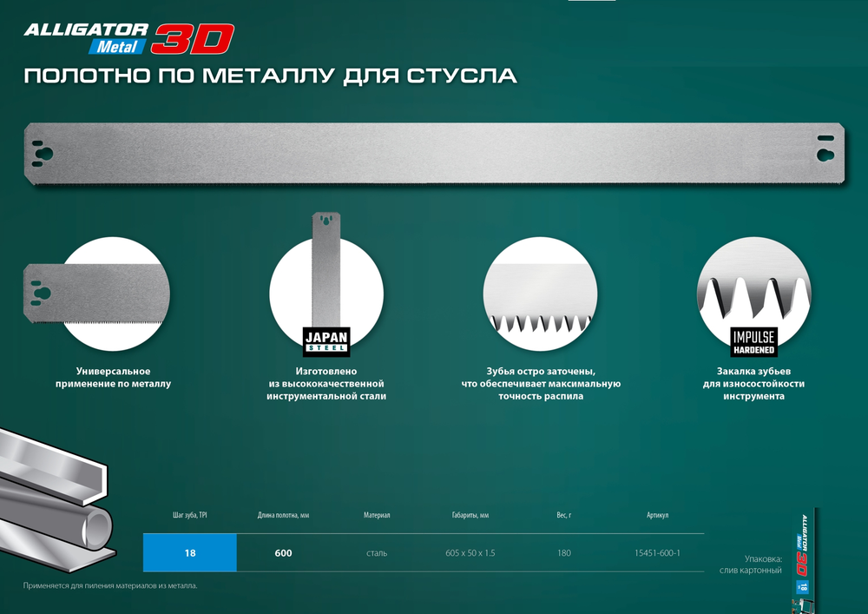Click the footnote Применяется для пиления материалов

pos(110,585)
